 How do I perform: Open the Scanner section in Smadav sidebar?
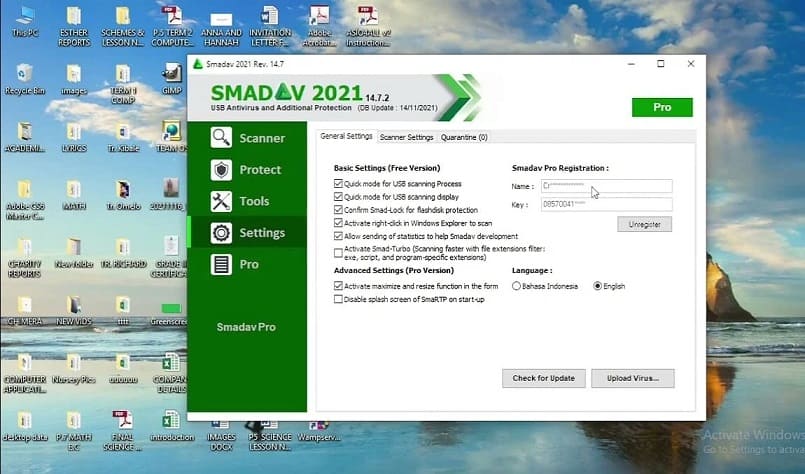click(x=247, y=138)
